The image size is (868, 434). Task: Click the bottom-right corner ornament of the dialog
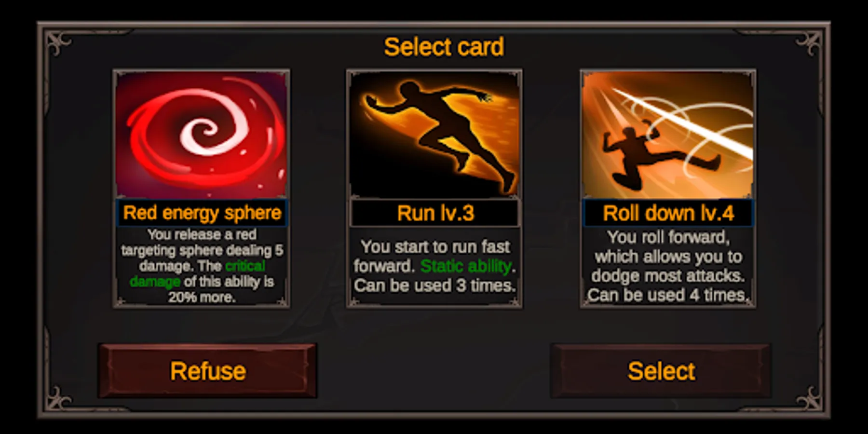click(810, 398)
